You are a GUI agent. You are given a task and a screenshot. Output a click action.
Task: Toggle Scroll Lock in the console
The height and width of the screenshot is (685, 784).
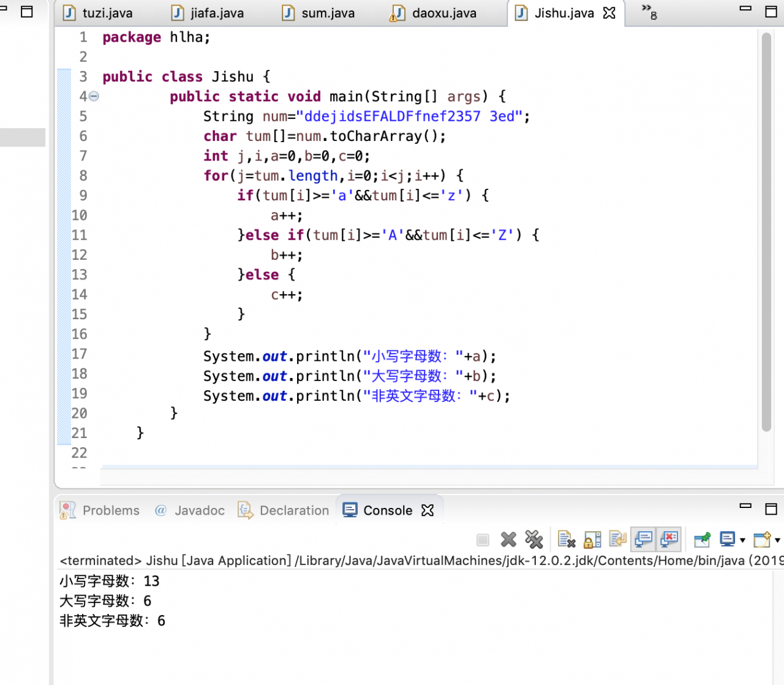pyautogui.click(x=592, y=540)
